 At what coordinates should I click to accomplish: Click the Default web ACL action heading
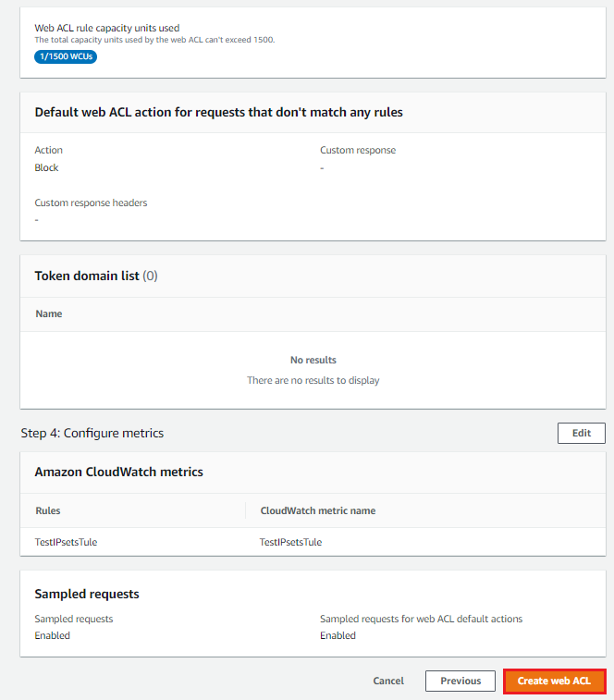[218, 112]
